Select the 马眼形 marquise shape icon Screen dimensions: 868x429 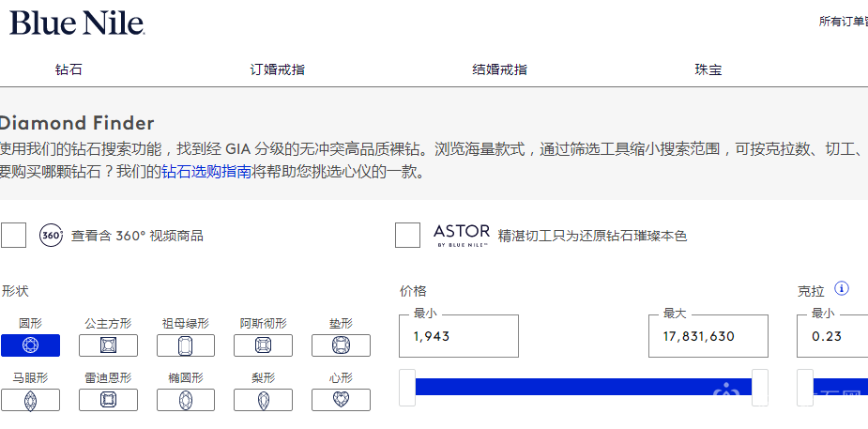pos(30,400)
